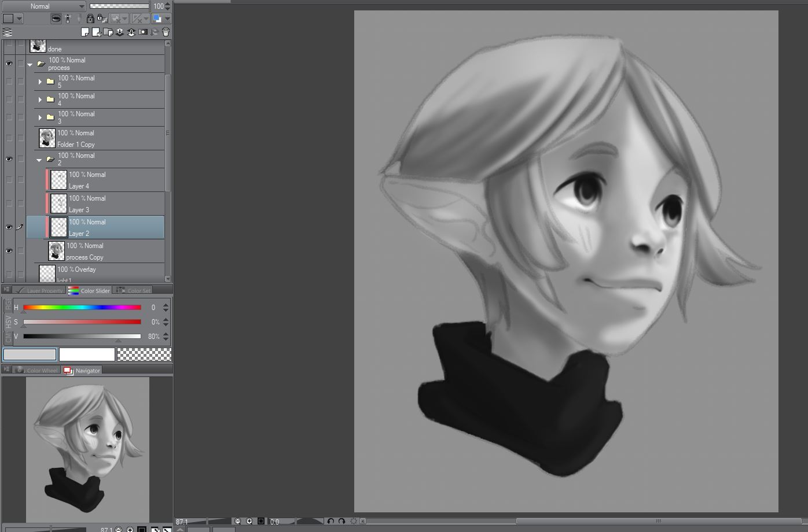Click the Navigator Zoom In icon
808x532 pixels.
pos(130,529)
